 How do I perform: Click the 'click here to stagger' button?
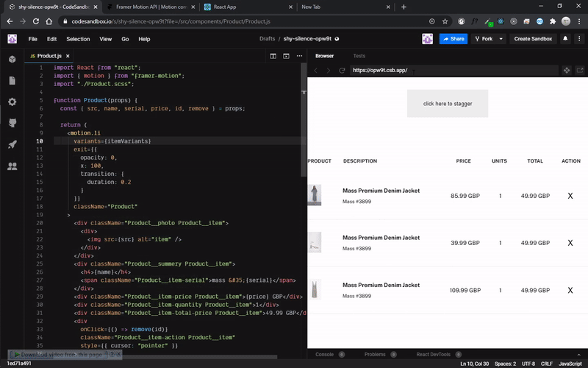click(448, 103)
